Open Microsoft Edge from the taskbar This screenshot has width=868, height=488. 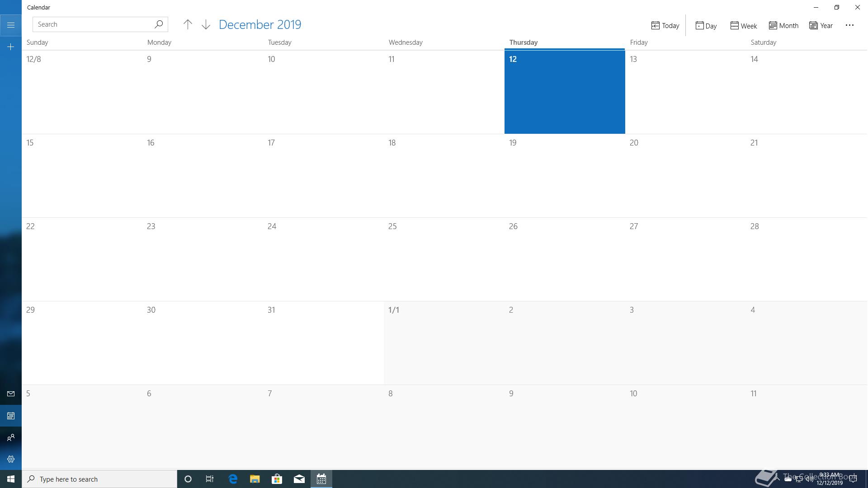pos(233,479)
